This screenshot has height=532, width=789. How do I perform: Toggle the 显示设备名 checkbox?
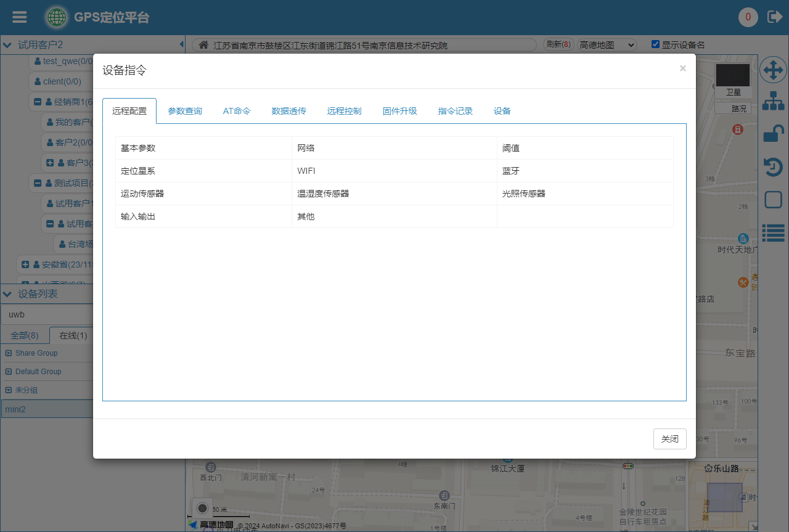[x=656, y=44]
